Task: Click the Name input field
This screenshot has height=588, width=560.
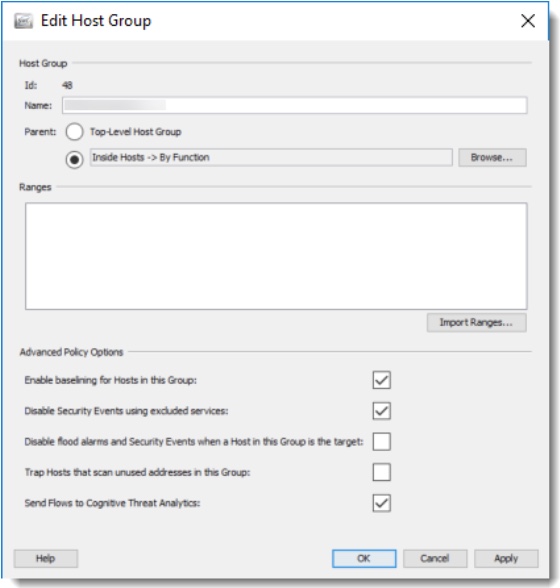Action: coord(295,105)
